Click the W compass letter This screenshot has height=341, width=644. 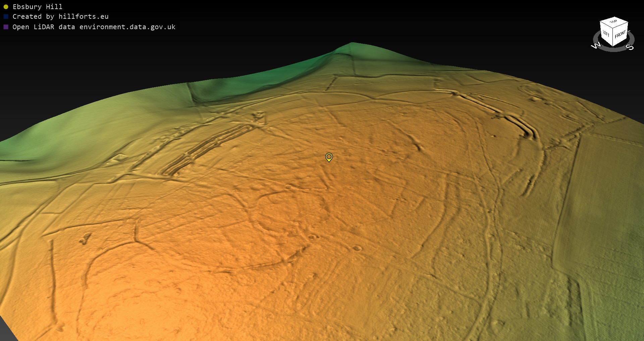pyautogui.click(x=596, y=46)
